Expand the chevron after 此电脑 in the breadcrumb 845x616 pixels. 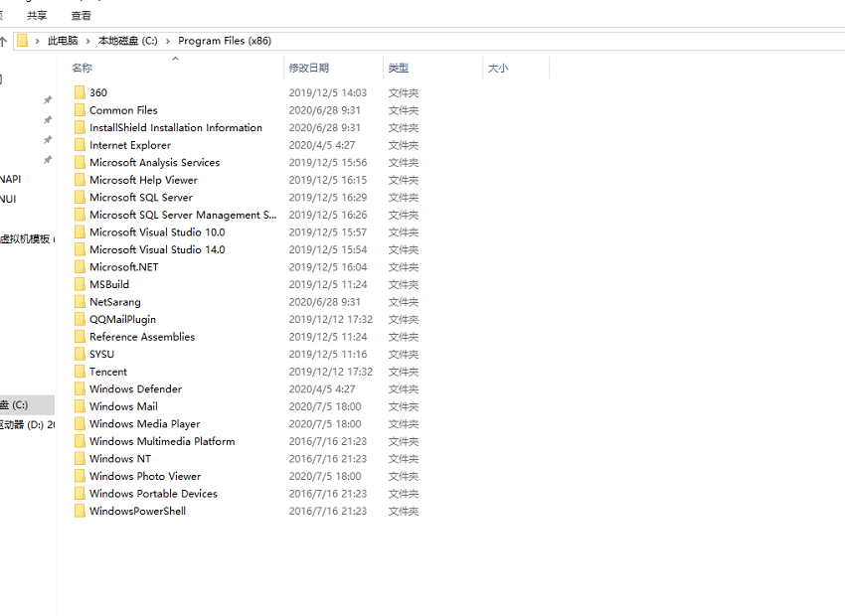(87, 41)
